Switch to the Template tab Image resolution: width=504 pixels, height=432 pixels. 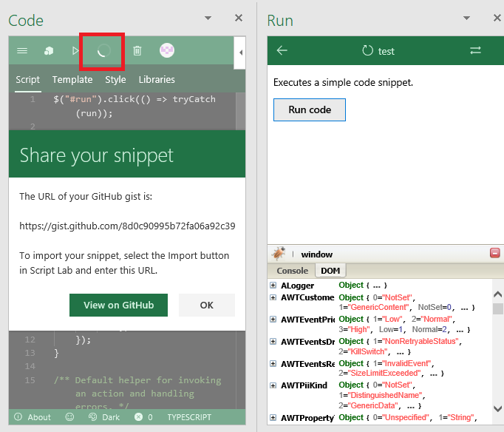[72, 79]
